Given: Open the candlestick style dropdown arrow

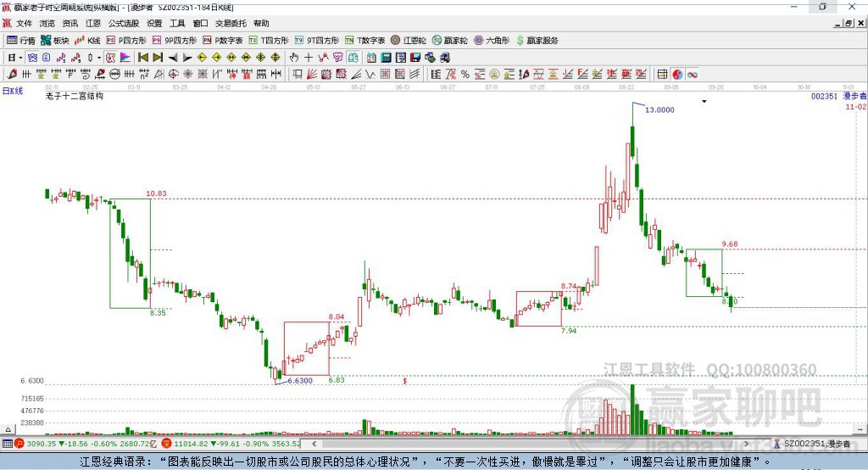Looking at the screenshot, I should coord(99,57).
